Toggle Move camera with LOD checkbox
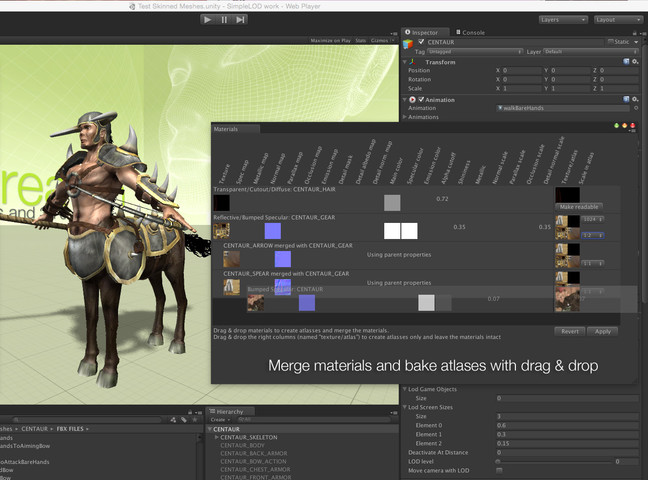The width and height of the screenshot is (648, 480). tap(499, 470)
